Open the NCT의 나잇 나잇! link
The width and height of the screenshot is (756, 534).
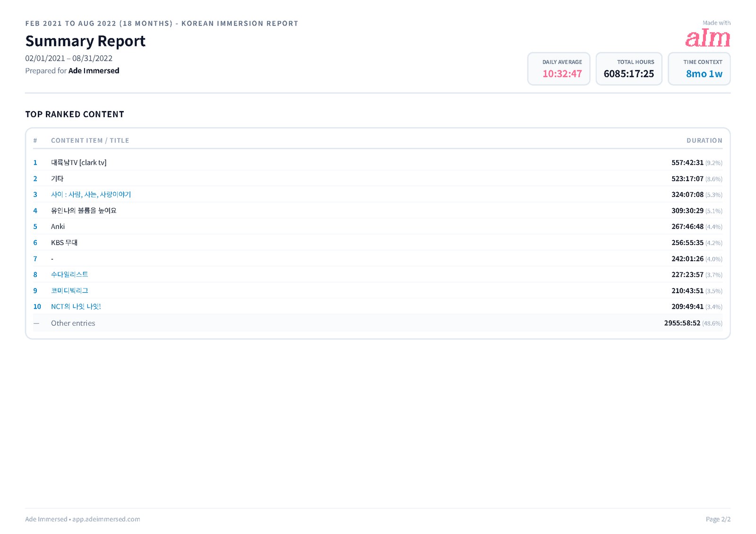[76, 306]
